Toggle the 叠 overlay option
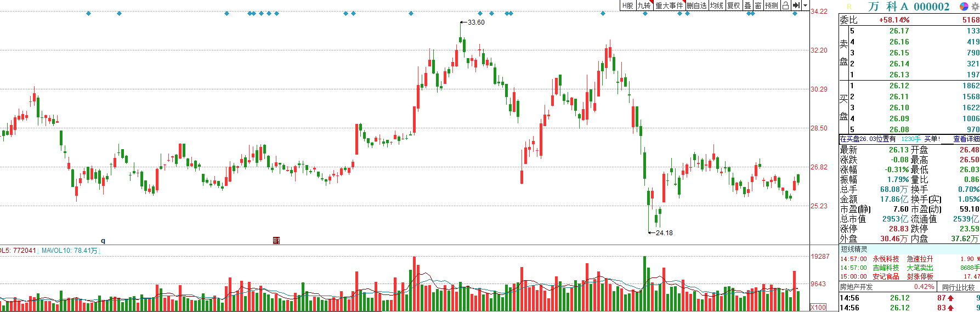Screen dimensions: 980x312 [x=747, y=5]
